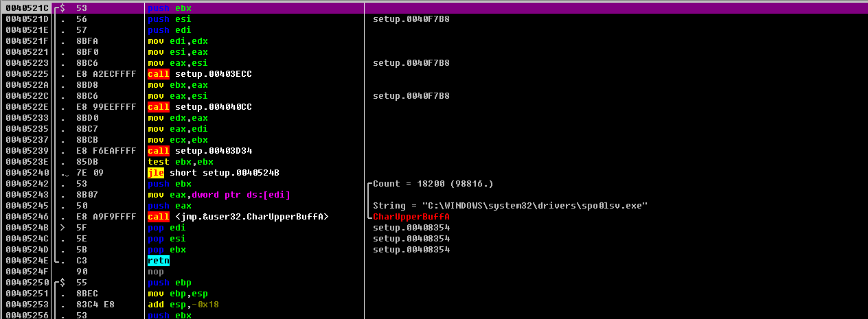The width and height of the screenshot is (868, 319).
Task: Select the 'pop ebx' instruction at 0040524D
Action: pos(167,250)
